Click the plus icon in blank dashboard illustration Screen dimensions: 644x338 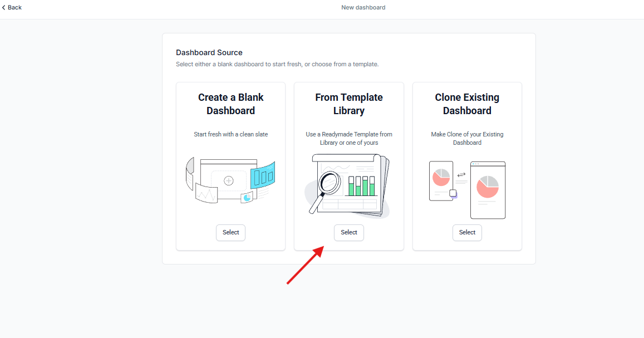[x=228, y=180]
